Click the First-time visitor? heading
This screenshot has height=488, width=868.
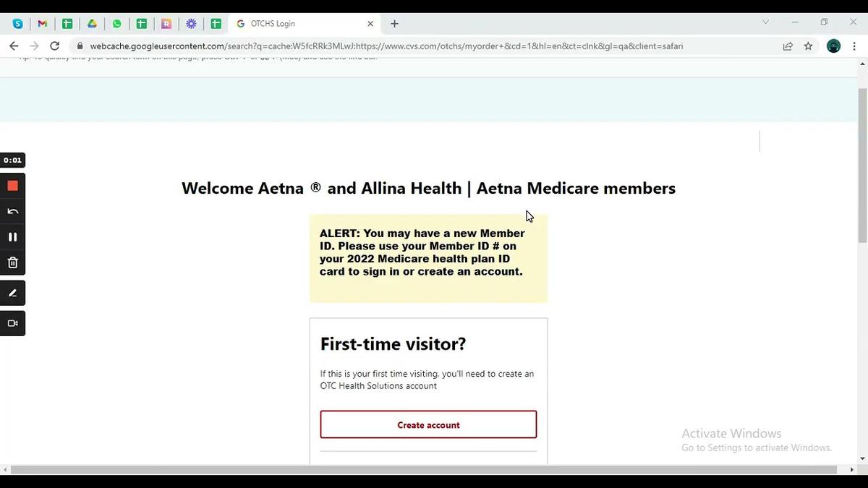point(393,344)
